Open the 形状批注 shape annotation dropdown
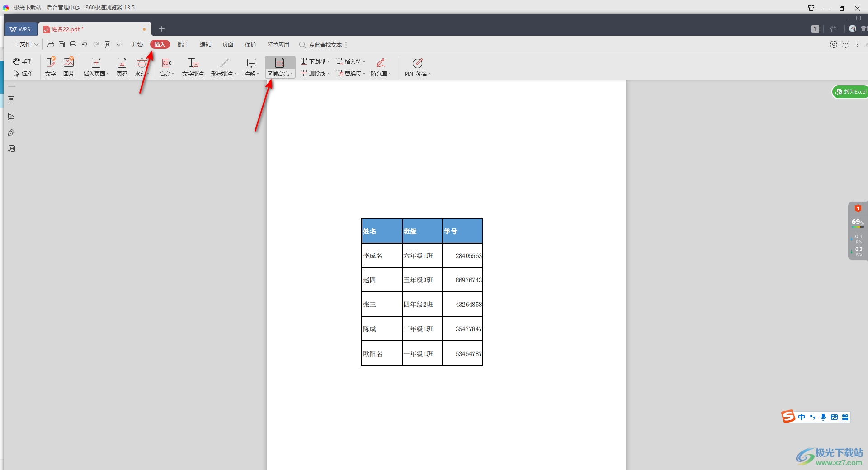Viewport: 868px width, 470px height. tap(224, 67)
